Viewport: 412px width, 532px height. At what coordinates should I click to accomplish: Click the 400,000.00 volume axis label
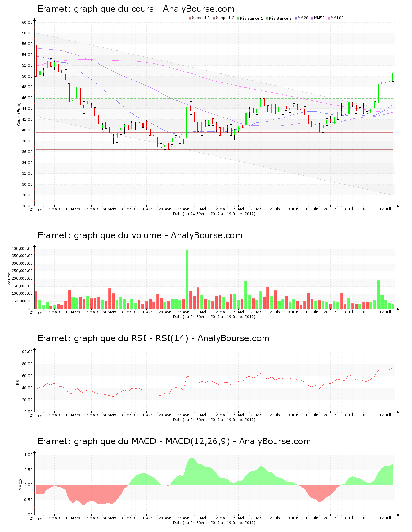click(22, 248)
